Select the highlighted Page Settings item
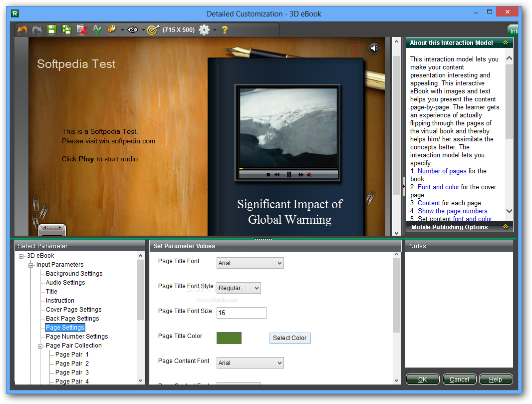The width and height of the screenshot is (532, 404). click(65, 327)
